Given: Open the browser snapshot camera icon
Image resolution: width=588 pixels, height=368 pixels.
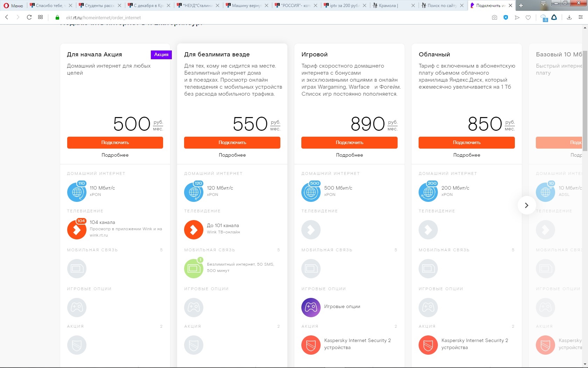Looking at the screenshot, I should 494,18.
